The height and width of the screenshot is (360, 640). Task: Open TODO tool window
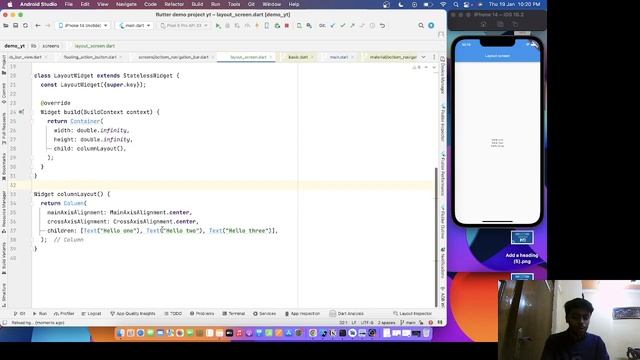point(173,313)
